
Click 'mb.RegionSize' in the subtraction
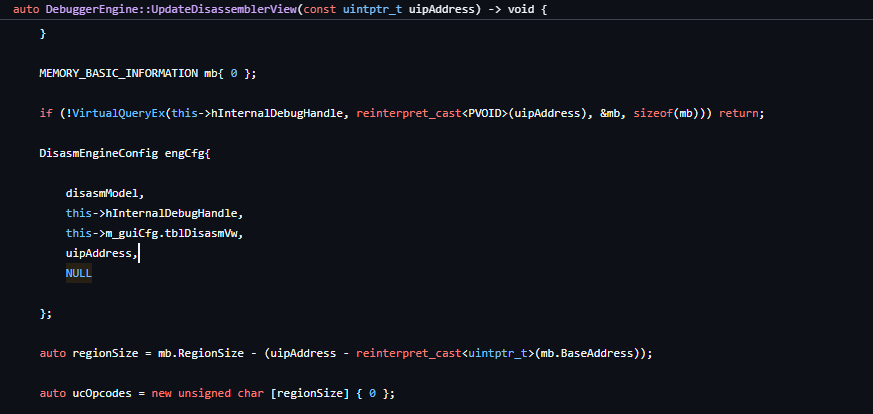(201, 353)
